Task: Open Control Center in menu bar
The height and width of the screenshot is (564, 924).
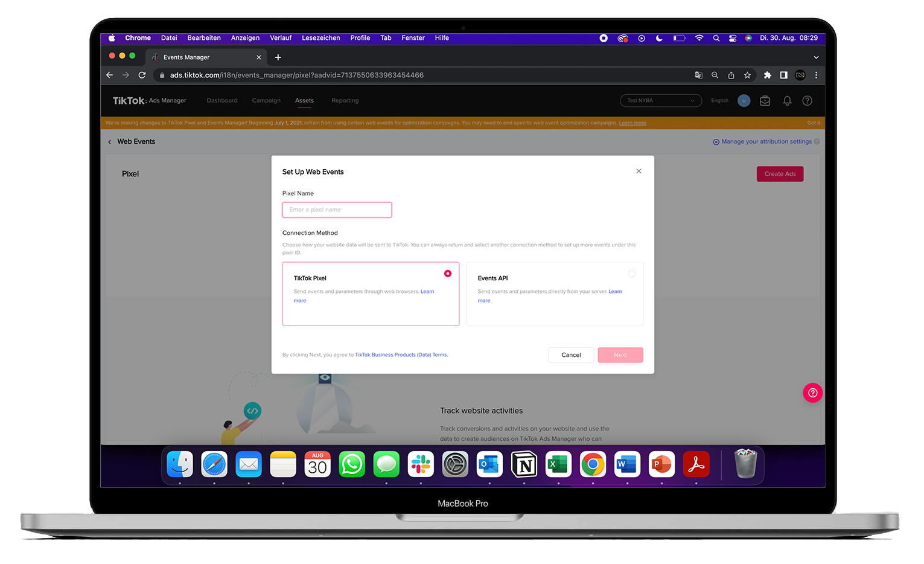Action: coord(732,38)
